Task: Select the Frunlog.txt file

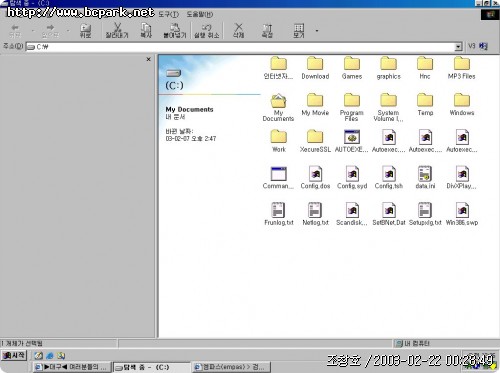Action: point(278,214)
